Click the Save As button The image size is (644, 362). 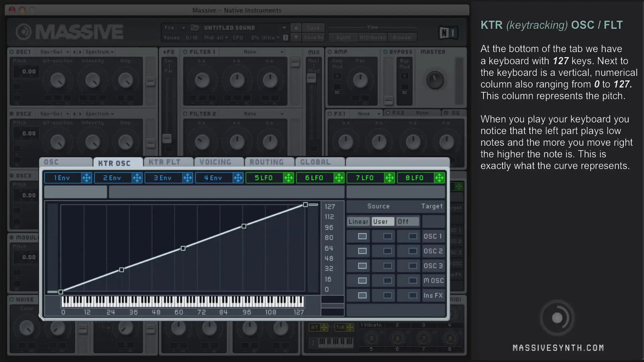click(313, 37)
